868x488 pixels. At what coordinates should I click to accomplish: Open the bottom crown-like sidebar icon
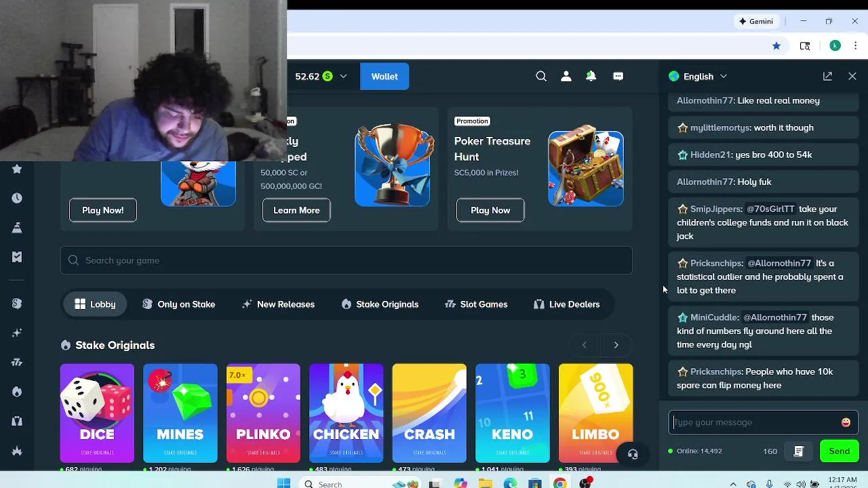[17, 451]
